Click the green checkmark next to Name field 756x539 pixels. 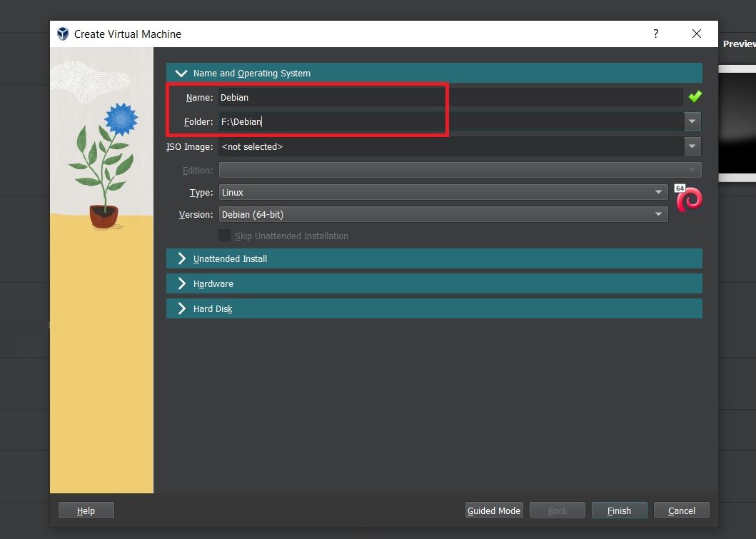(695, 96)
